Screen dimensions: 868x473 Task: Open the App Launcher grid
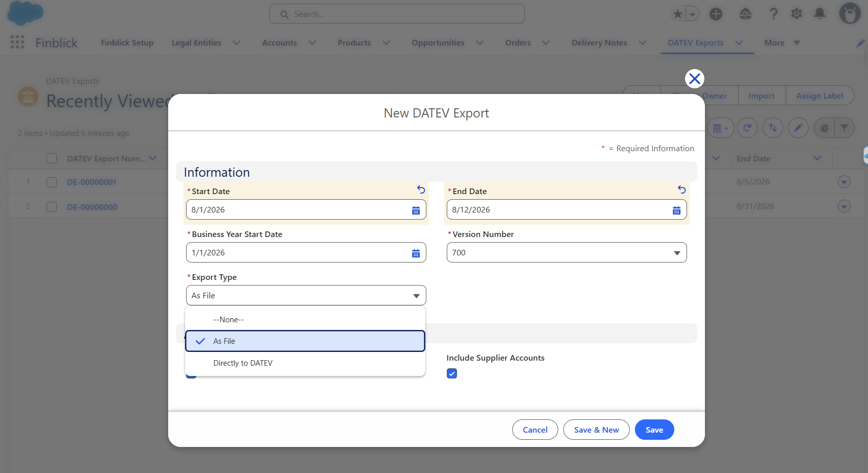[x=17, y=42]
